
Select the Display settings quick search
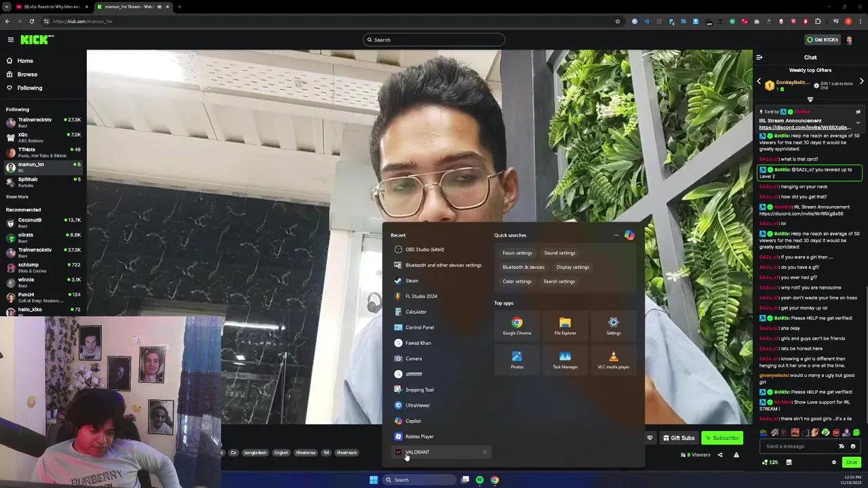point(573,267)
